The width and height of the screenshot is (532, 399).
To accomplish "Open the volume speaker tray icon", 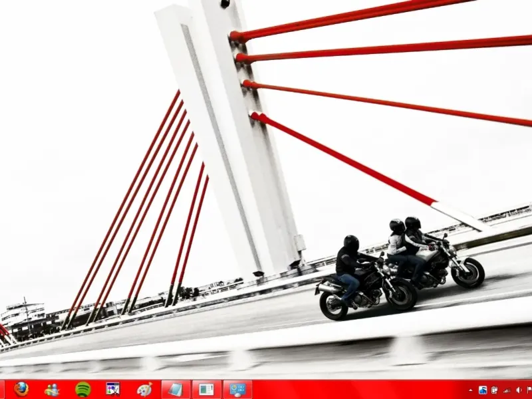I will (x=519, y=390).
